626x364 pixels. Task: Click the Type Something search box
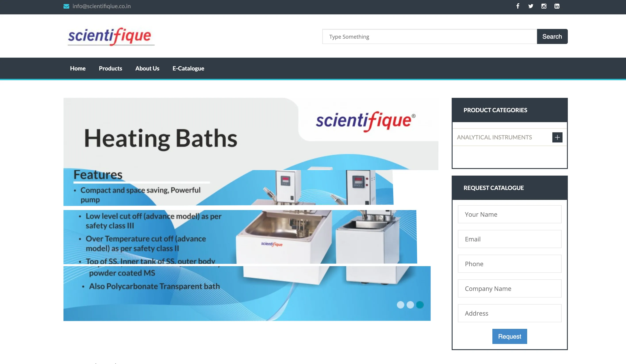(429, 36)
